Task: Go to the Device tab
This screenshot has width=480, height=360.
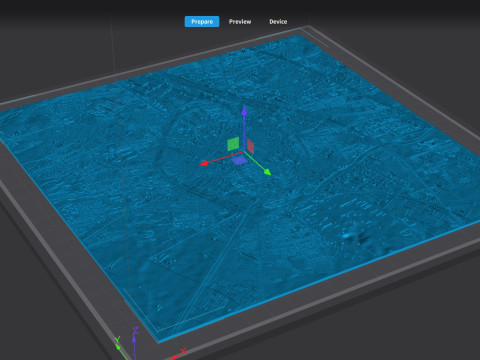Action: [278, 22]
